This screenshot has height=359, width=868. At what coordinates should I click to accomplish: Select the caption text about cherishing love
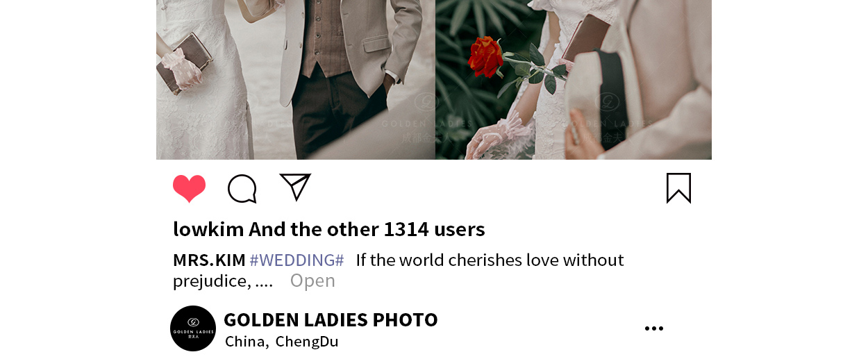pos(399,270)
